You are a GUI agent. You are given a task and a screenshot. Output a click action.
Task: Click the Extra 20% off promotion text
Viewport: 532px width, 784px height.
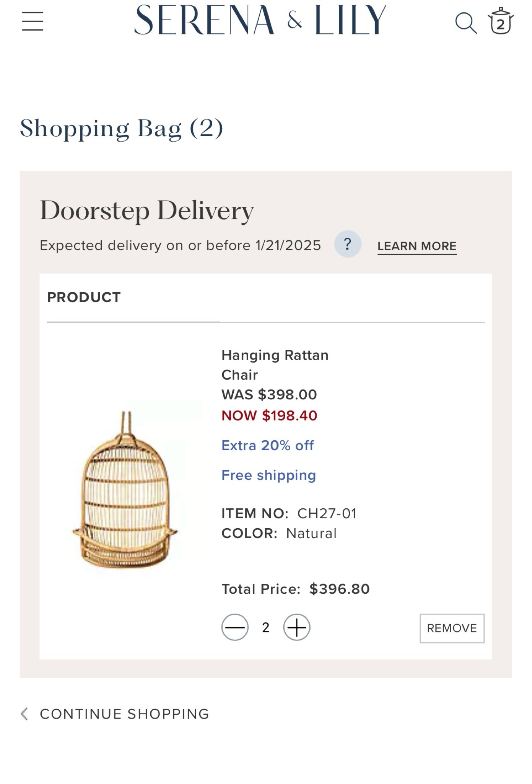267,445
